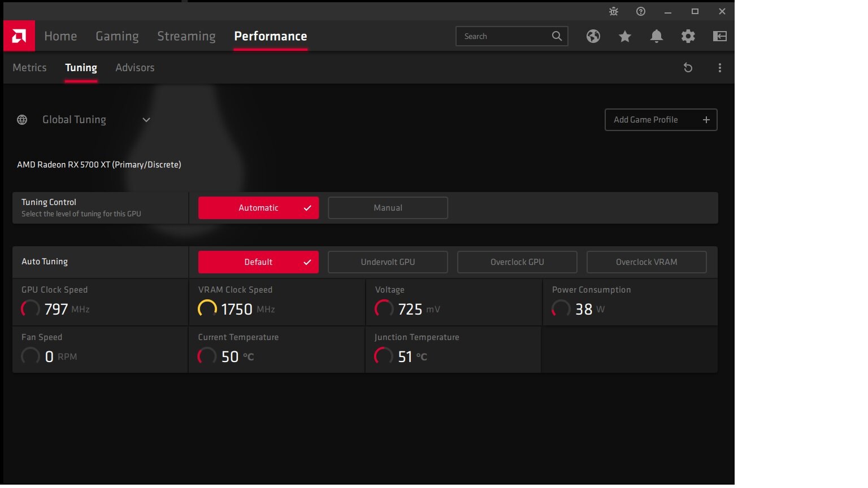Screen dimensions: 868x488
Task: Switch to the Metrics sub-tab
Action: pos(29,68)
